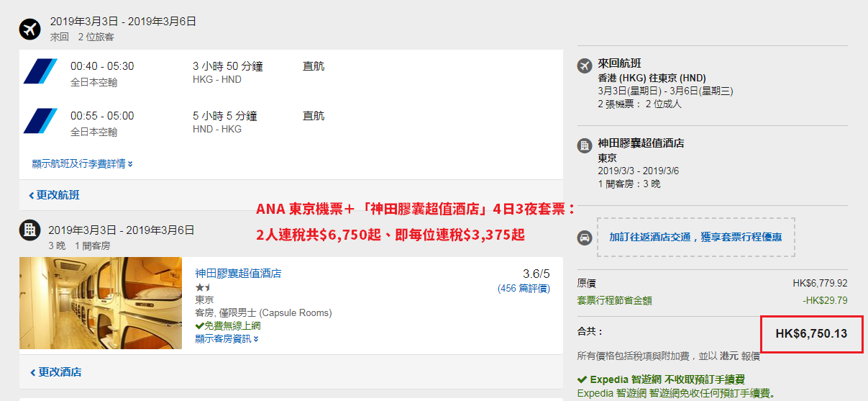The width and height of the screenshot is (868, 401).
Task: Click the -HK$29.79 savings amount
Action: pyautogui.click(x=825, y=300)
